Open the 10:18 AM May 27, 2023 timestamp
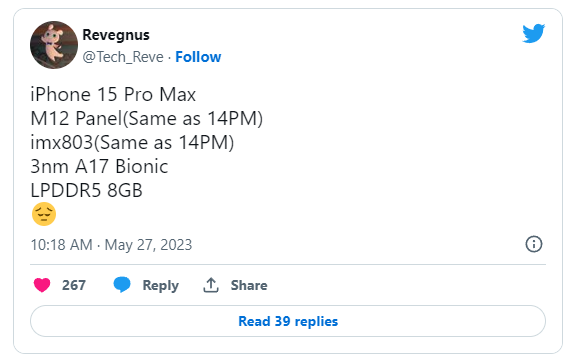 tap(111, 245)
